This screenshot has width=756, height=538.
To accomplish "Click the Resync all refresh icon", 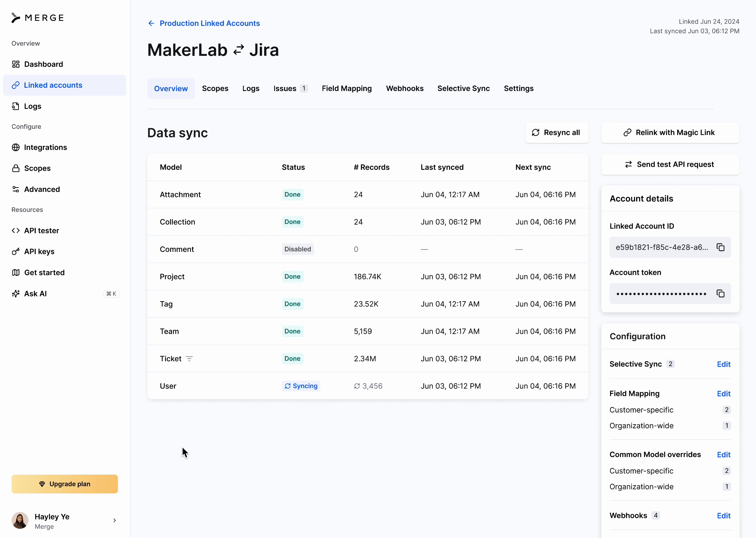I will [536, 133].
